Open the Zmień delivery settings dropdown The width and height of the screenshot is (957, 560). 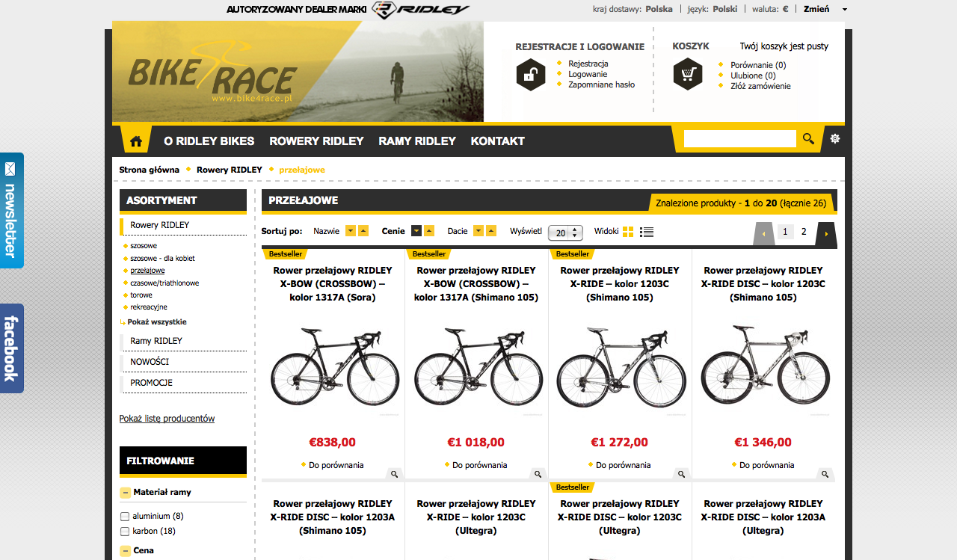(825, 9)
